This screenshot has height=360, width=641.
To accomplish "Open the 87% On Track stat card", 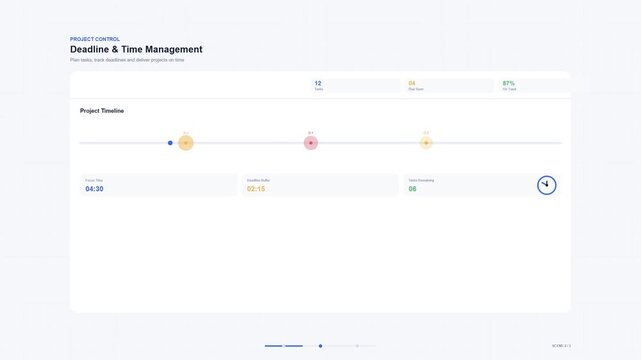I will coord(535,86).
